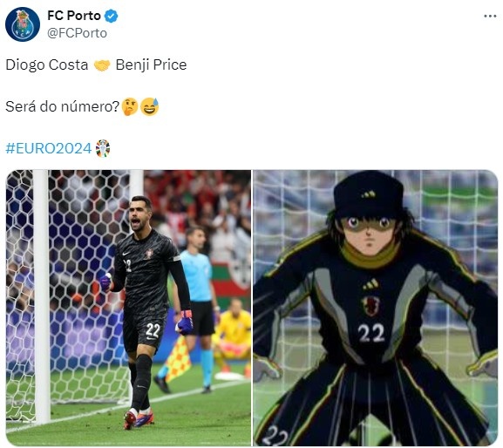Viewport: 503px width, 448px height.
Task: Click the sweating grin emoji
Action: click(149, 106)
